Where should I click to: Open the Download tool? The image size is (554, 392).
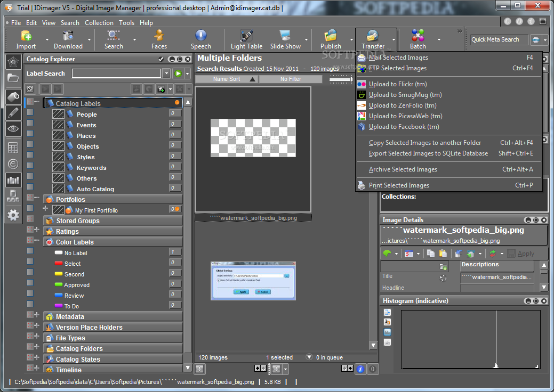pyautogui.click(x=68, y=39)
